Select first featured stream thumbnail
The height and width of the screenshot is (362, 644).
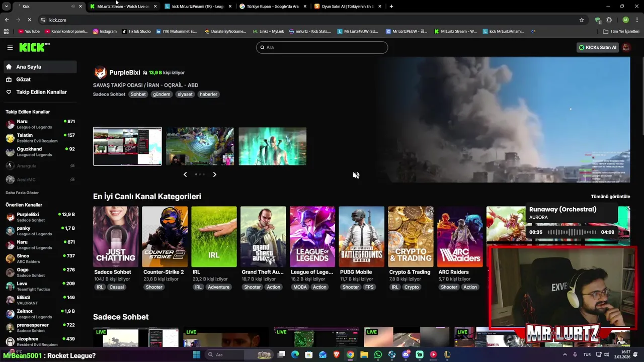(127, 146)
